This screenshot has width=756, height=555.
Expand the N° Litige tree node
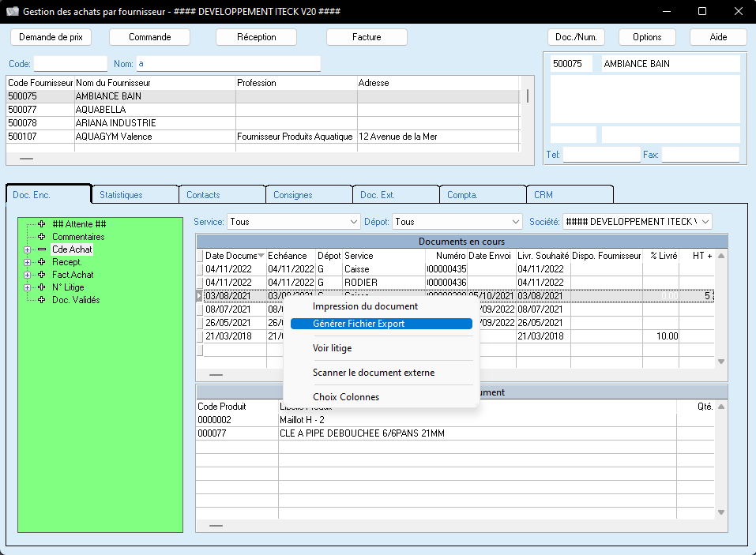[28, 287]
